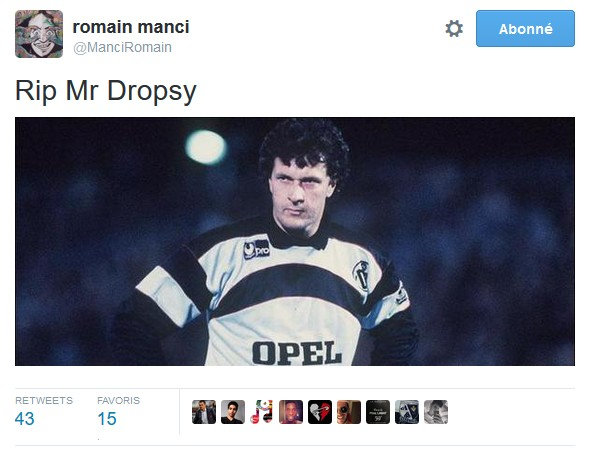The width and height of the screenshot is (591, 450).
Task: Toggle the blue Abonné follow button
Action: 525,29
